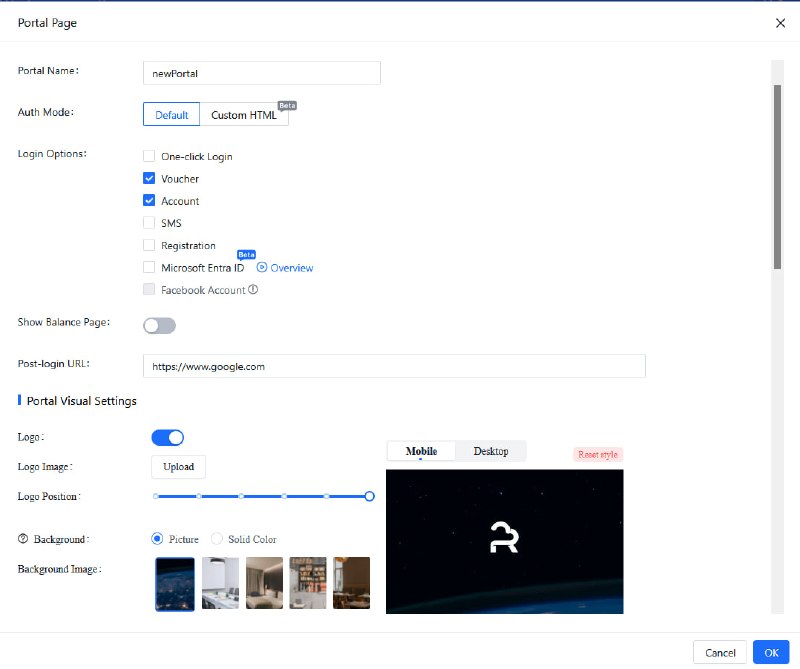Viewport: 800px width, 669px height.
Task: Check the Microsoft Entra ID option
Action: [x=149, y=267]
